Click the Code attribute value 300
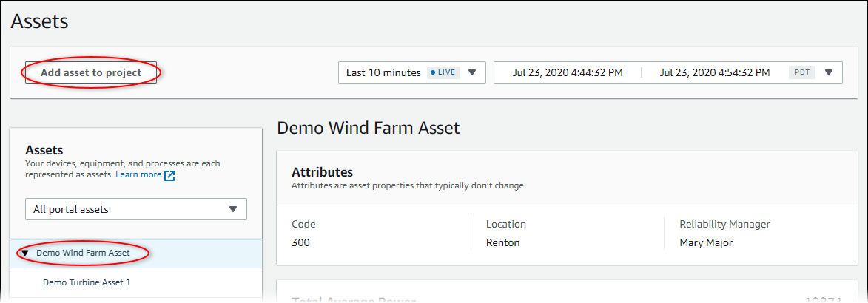This screenshot has height=303, width=868. coord(301,242)
